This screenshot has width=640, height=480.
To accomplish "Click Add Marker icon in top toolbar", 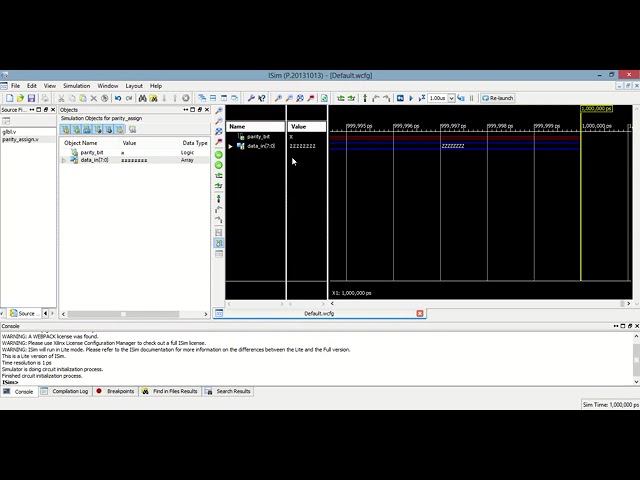I will click(x=365, y=98).
